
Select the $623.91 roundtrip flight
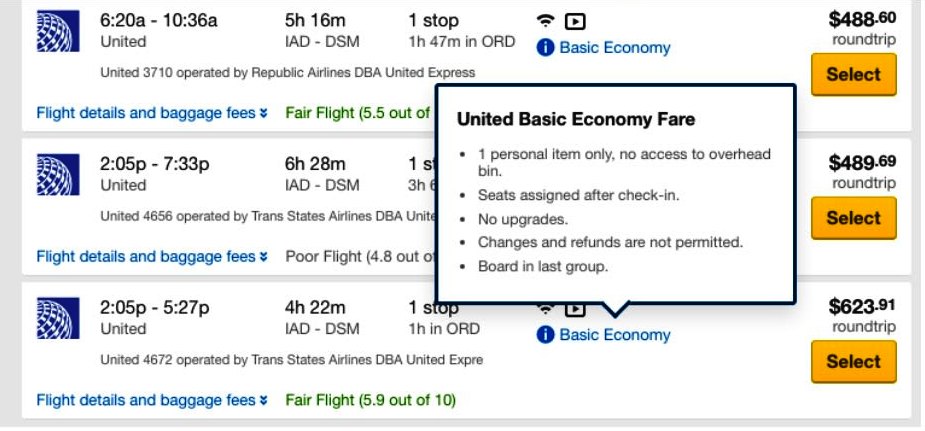click(x=854, y=361)
